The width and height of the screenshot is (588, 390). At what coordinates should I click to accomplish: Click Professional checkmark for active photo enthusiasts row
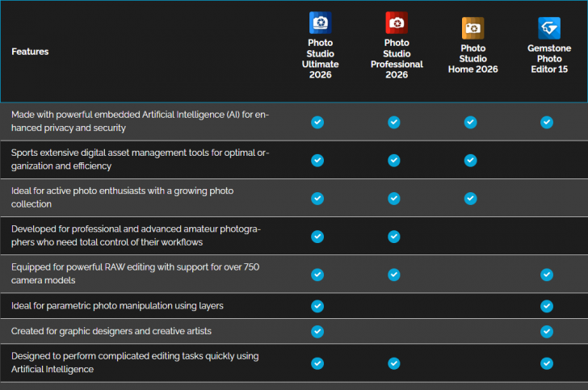point(394,199)
